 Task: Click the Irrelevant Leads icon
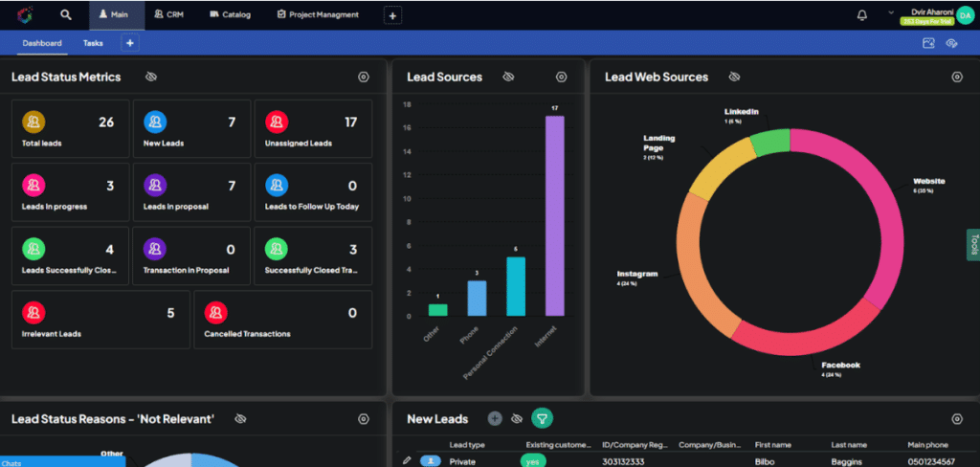point(33,312)
